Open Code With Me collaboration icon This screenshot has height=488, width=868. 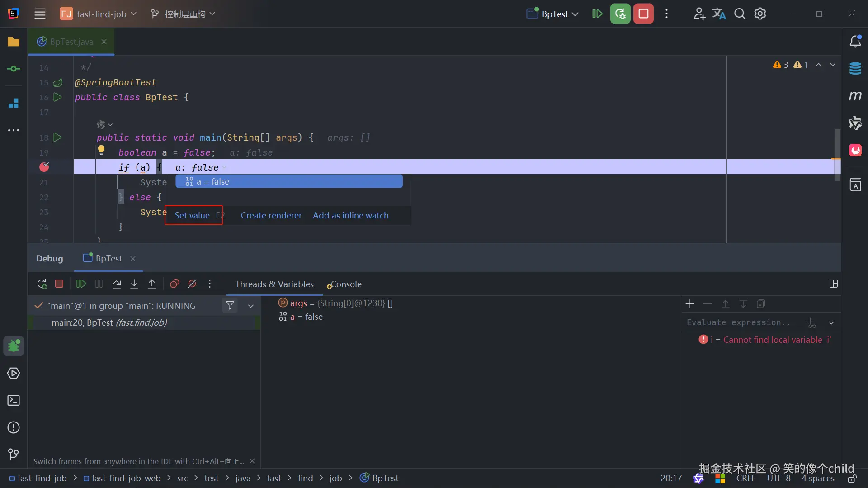(699, 14)
